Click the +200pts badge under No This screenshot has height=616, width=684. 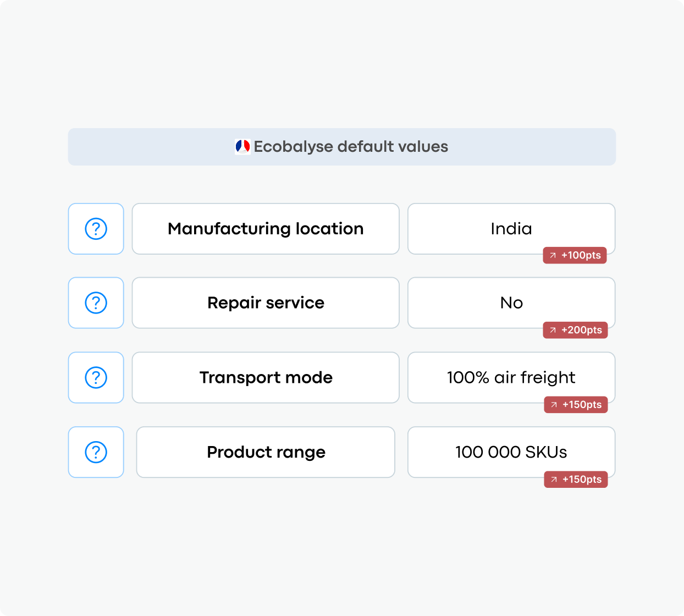coord(575,330)
